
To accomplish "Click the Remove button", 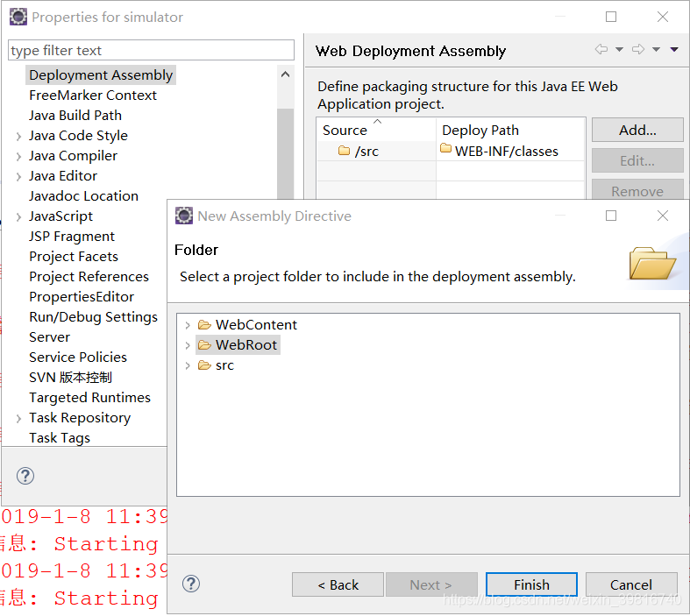I will (x=637, y=190).
